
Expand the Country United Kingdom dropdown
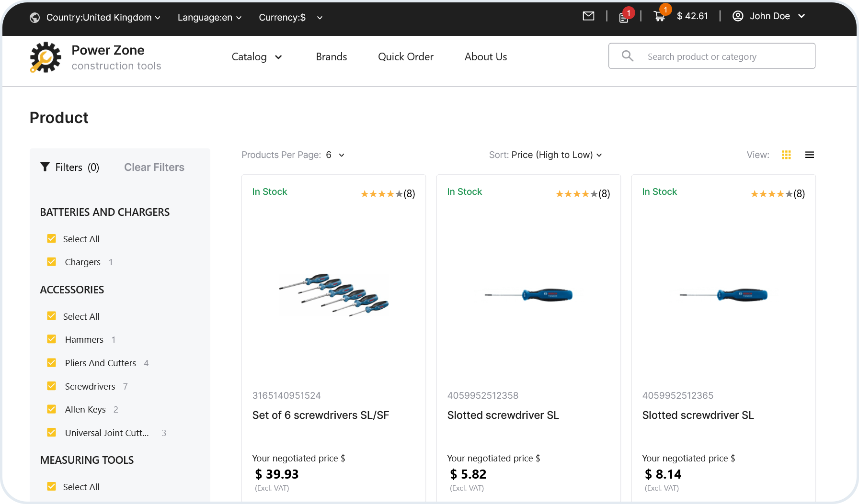pyautogui.click(x=103, y=18)
